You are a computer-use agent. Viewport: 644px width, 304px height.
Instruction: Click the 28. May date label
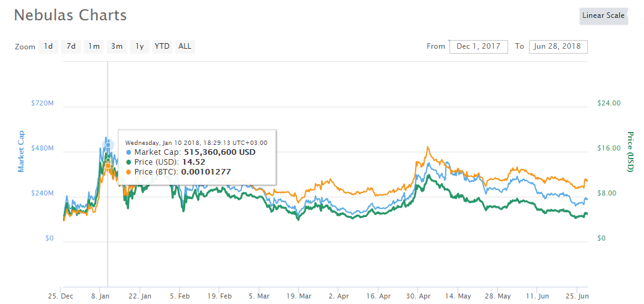tap(498, 296)
